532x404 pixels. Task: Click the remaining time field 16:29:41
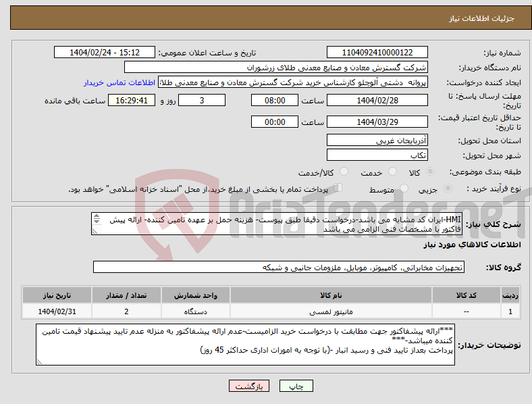click(x=132, y=100)
